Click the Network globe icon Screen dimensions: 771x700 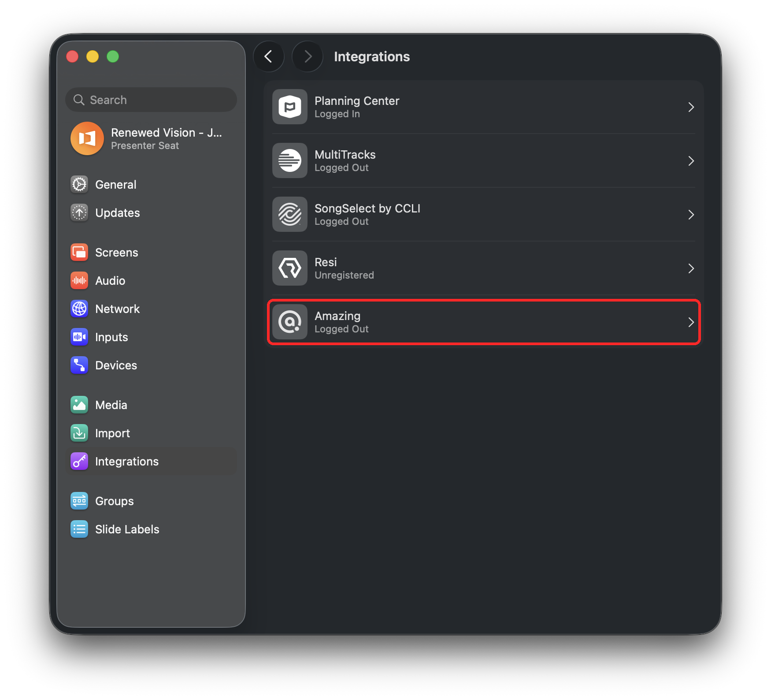coord(79,309)
